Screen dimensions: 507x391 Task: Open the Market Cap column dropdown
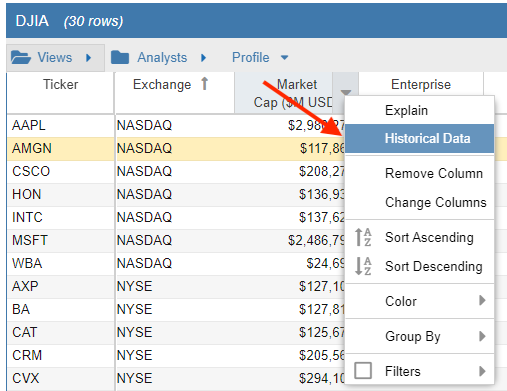346,92
